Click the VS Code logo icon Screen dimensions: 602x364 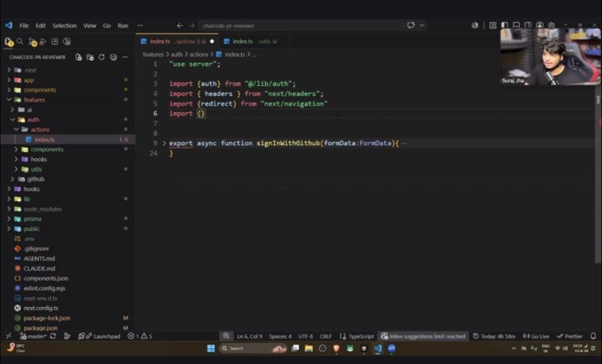point(8,25)
